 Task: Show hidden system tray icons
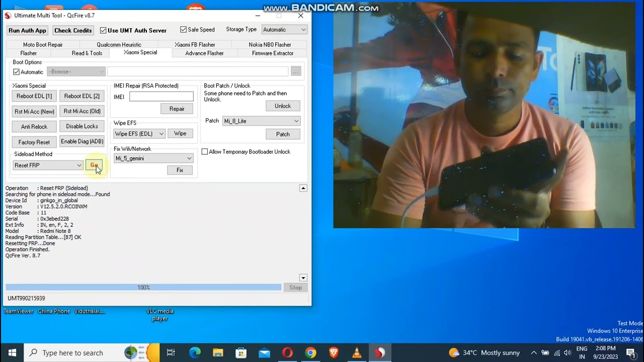tap(534, 352)
